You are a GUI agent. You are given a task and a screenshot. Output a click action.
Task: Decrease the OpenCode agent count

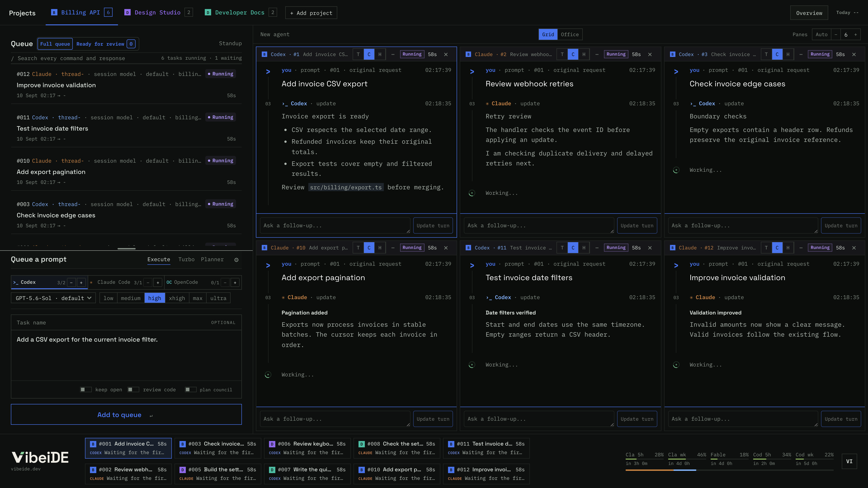225,282
